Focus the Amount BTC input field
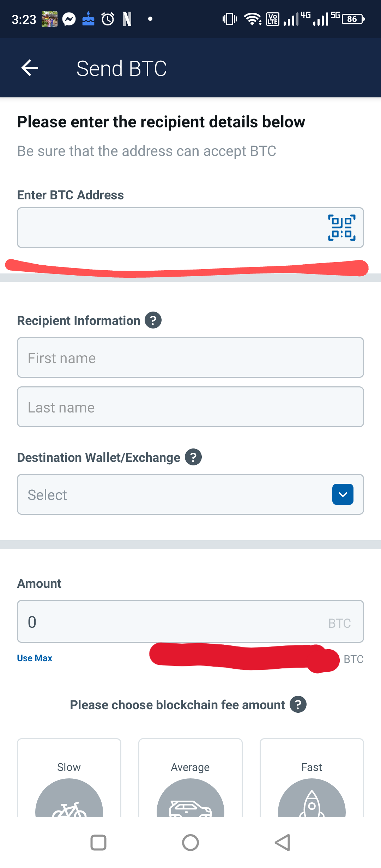The height and width of the screenshot is (868, 381). point(190,621)
